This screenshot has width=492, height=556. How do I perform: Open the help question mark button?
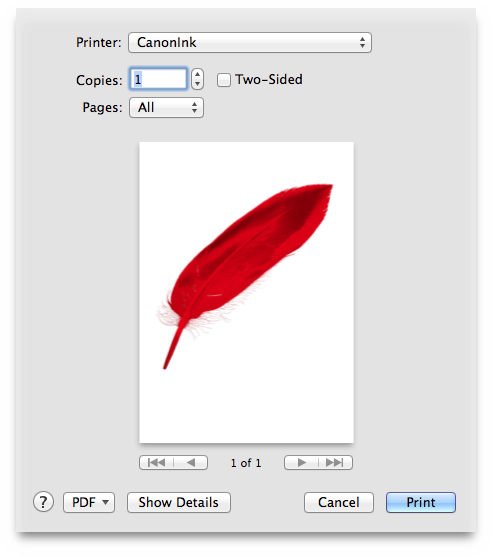click(x=43, y=502)
